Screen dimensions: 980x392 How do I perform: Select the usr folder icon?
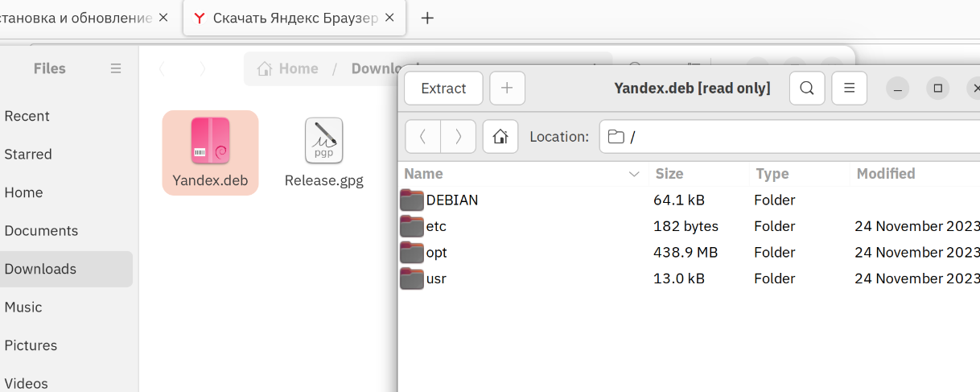click(x=412, y=279)
